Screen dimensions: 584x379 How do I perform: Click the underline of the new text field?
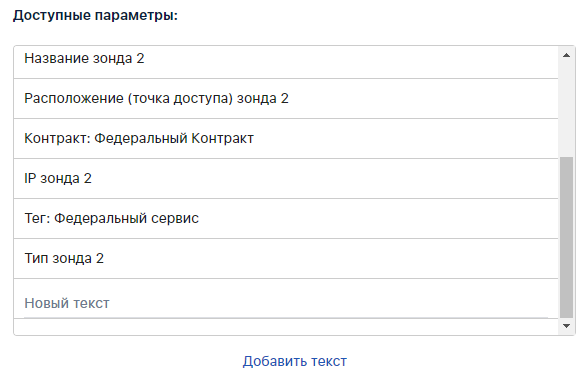pos(286,318)
